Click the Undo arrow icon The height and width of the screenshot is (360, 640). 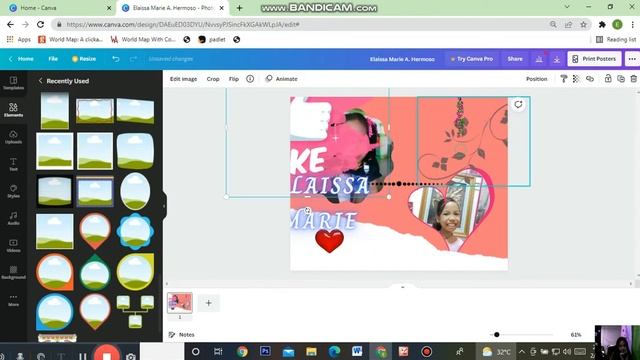[x=116, y=59]
